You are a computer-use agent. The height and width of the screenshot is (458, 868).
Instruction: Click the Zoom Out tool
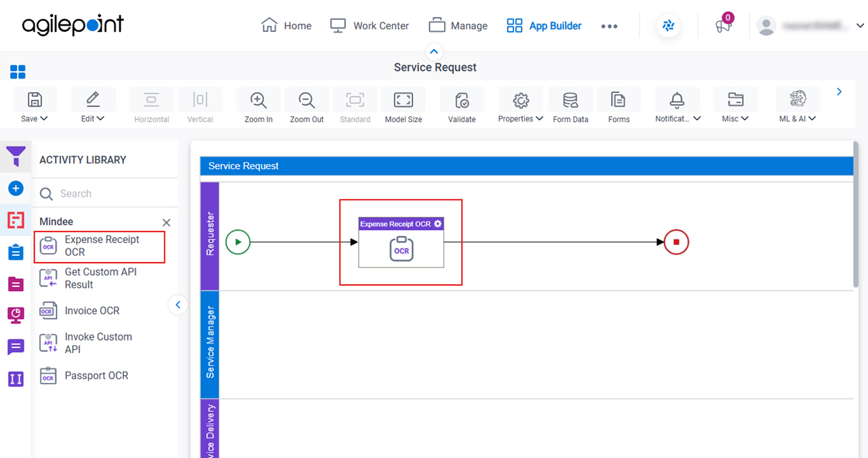[x=307, y=106]
